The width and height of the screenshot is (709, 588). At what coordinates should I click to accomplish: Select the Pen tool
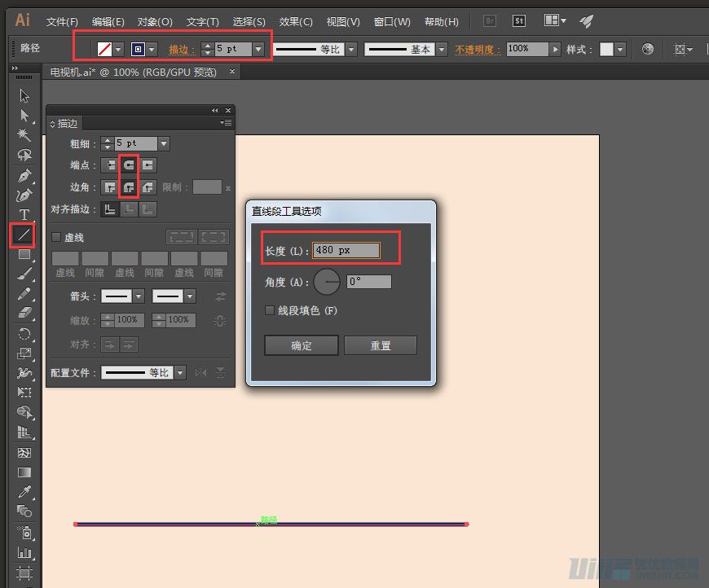[24, 175]
